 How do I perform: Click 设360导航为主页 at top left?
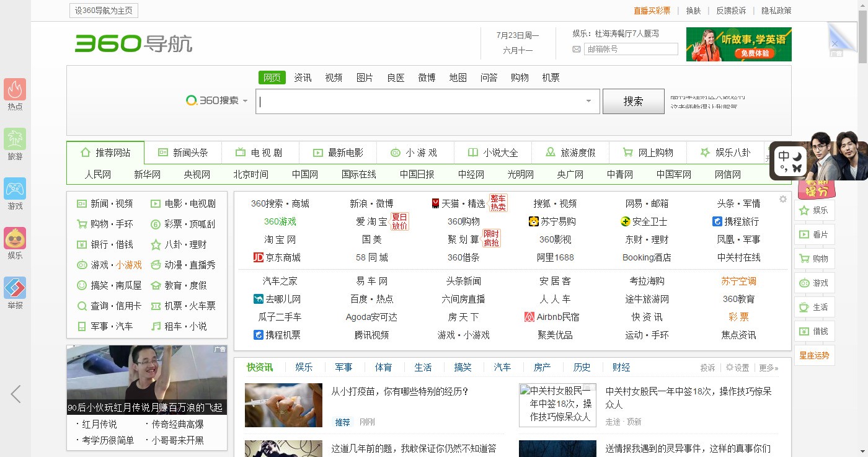click(103, 10)
